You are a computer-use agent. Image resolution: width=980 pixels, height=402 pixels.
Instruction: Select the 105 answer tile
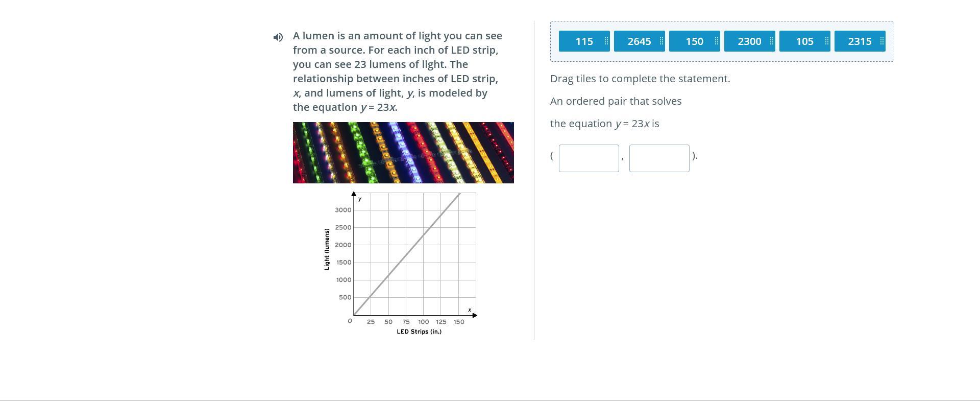804,41
